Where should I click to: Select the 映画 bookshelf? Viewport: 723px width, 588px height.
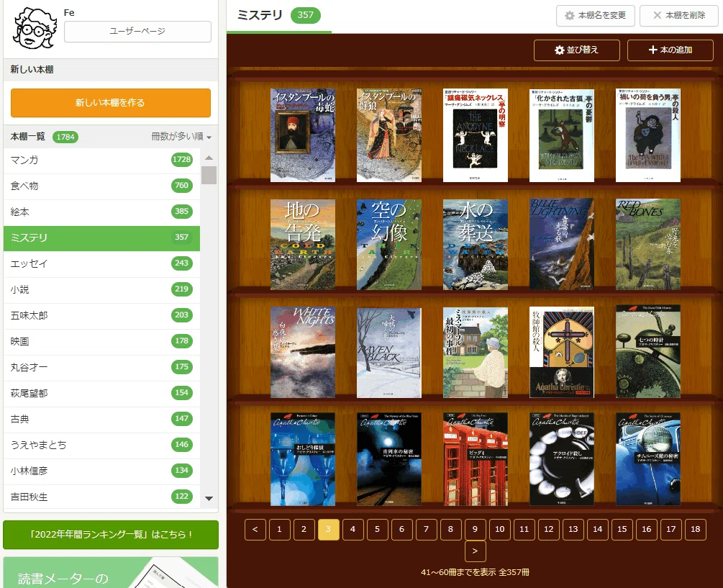click(101, 341)
